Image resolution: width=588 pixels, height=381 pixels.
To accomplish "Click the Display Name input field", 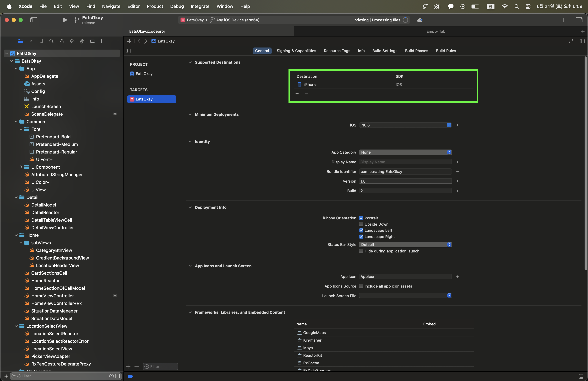I will point(405,162).
